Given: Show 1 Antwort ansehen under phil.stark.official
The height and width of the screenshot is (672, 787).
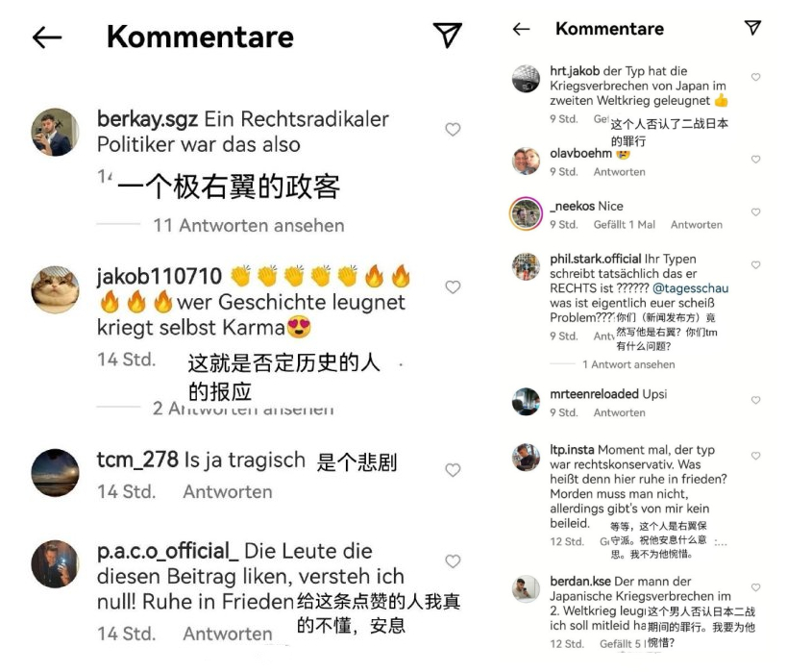Looking at the screenshot, I should click(x=628, y=364).
